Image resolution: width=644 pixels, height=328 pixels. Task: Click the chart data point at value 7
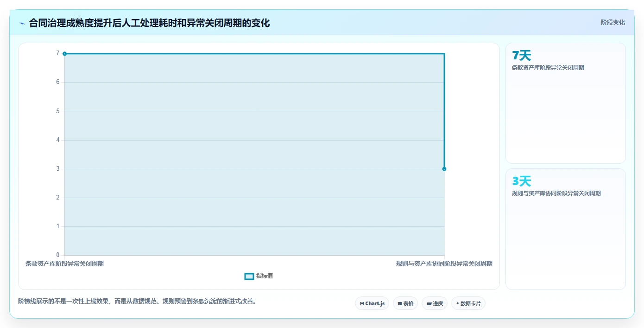click(x=64, y=54)
